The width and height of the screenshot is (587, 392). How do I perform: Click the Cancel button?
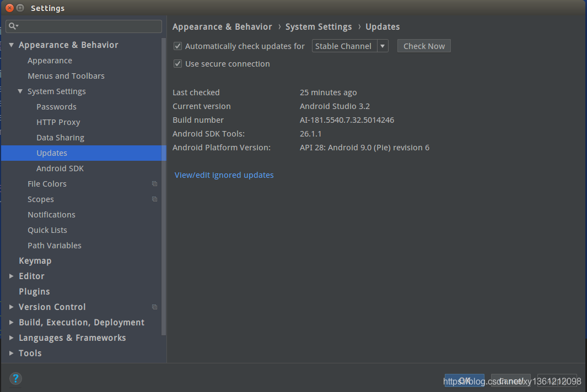click(510, 381)
